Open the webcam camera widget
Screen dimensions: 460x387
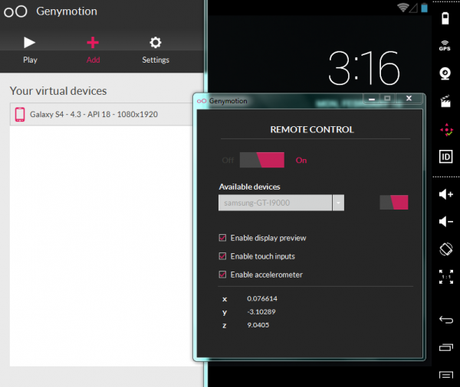[445, 73]
